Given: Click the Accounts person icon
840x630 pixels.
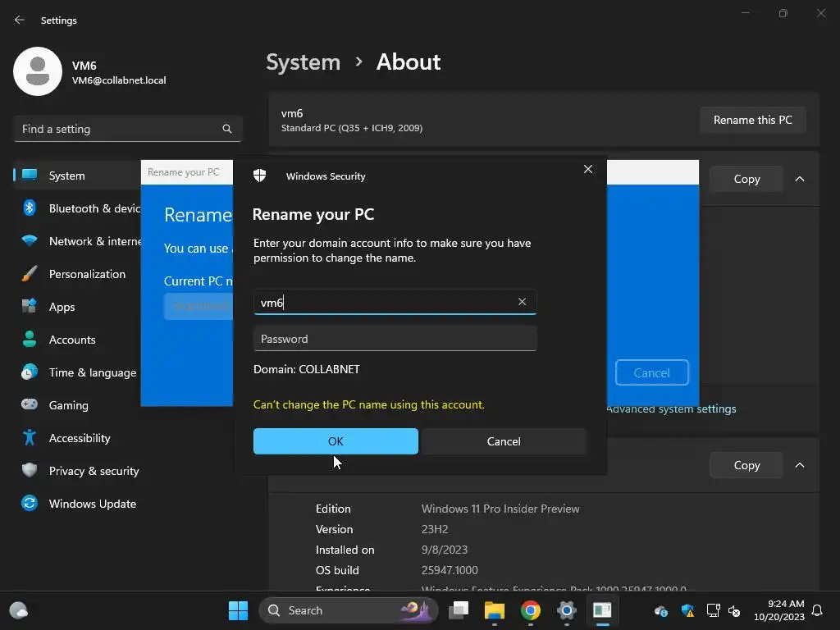Looking at the screenshot, I should click(x=30, y=339).
